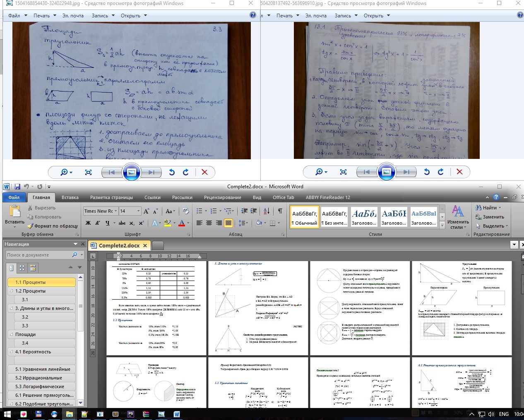Undo the last action in Word
The image size is (524, 420).
[26, 187]
